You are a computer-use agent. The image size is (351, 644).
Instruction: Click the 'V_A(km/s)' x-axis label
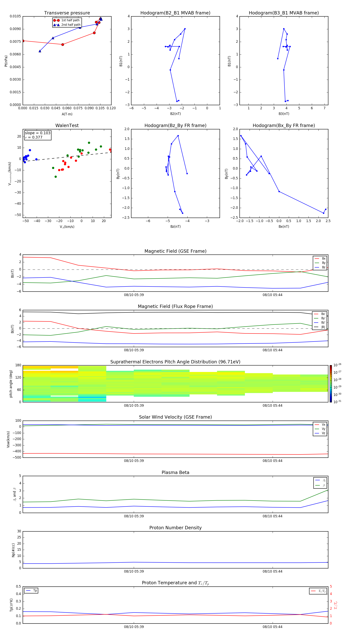coord(67,227)
